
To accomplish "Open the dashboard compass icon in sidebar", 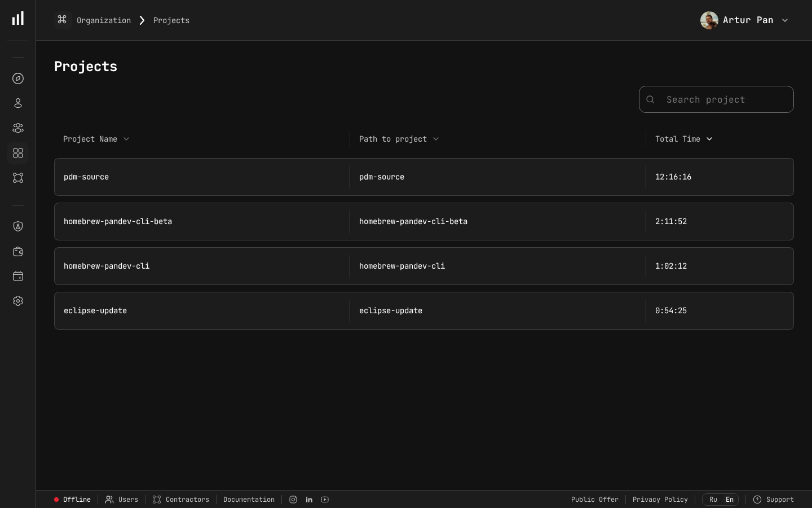I will tap(18, 78).
